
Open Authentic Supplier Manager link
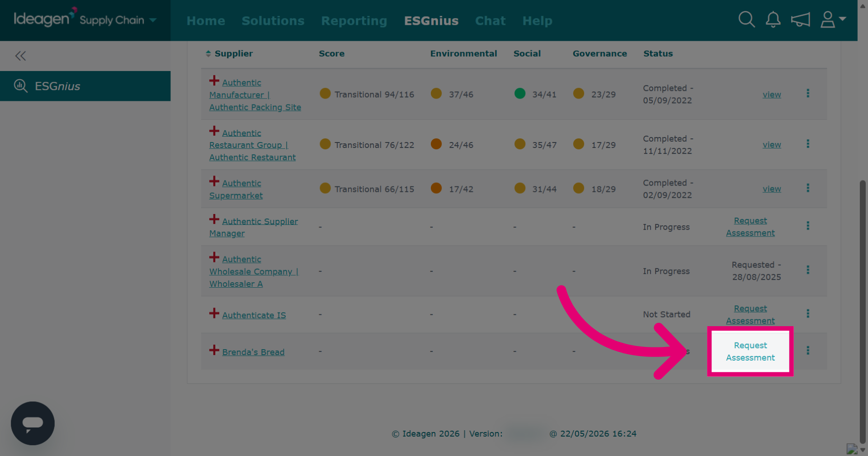click(x=254, y=228)
